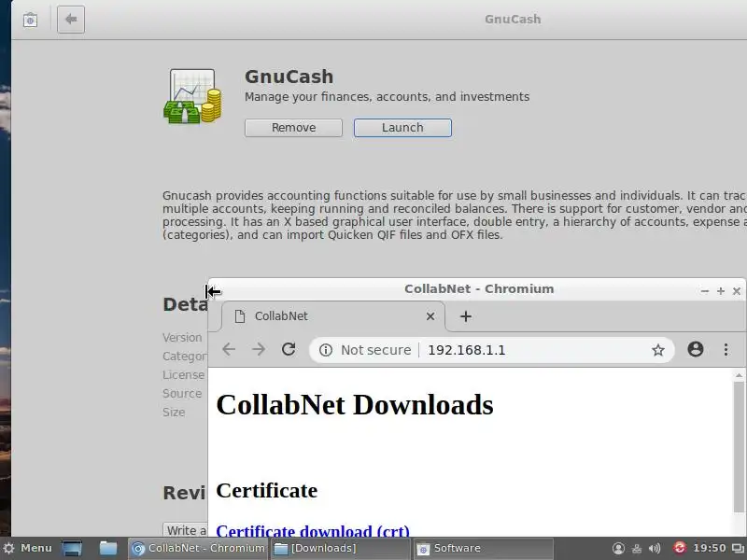Maximize the Chromium window

tap(721, 290)
